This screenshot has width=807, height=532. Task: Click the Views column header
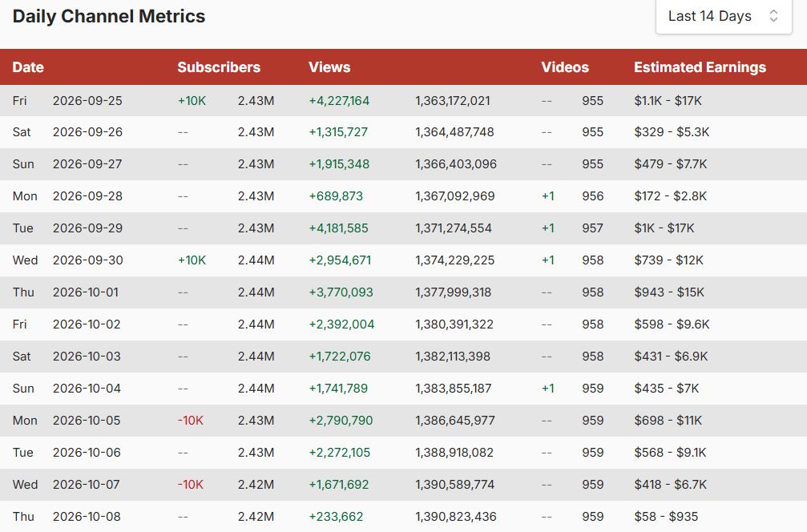pos(329,67)
